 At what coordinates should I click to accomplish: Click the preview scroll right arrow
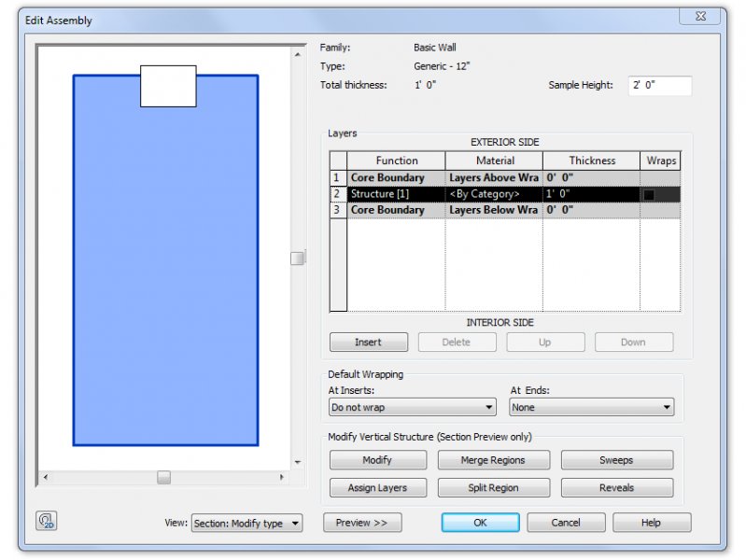click(x=282, y=477)
